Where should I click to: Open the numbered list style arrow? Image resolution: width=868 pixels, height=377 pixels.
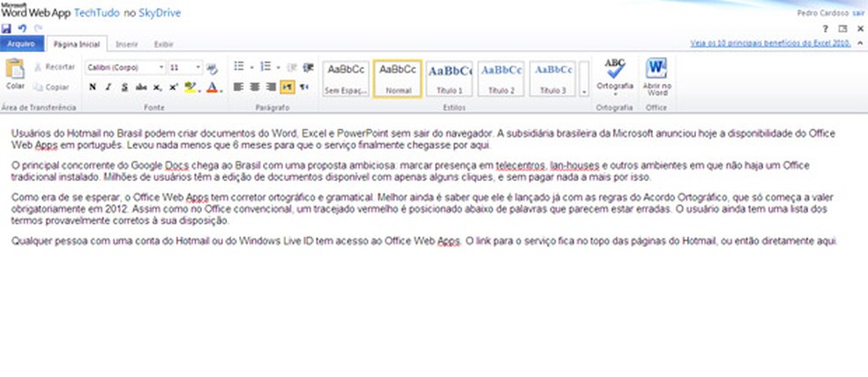(279, 68)
